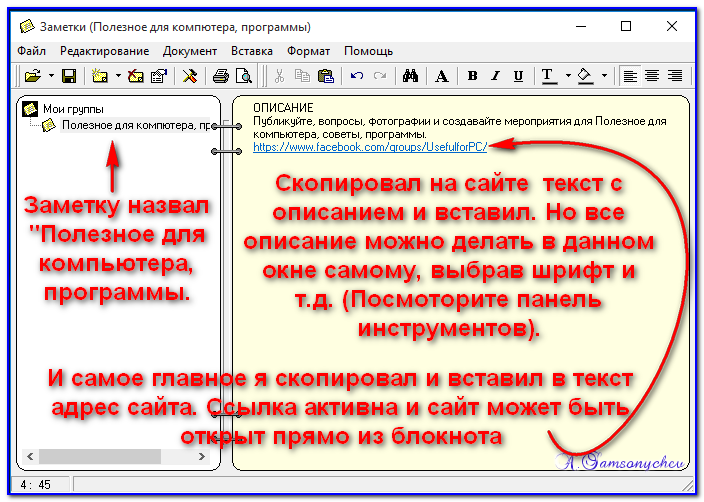
Task: Open the Документ menu
Action: pos(190,51)
